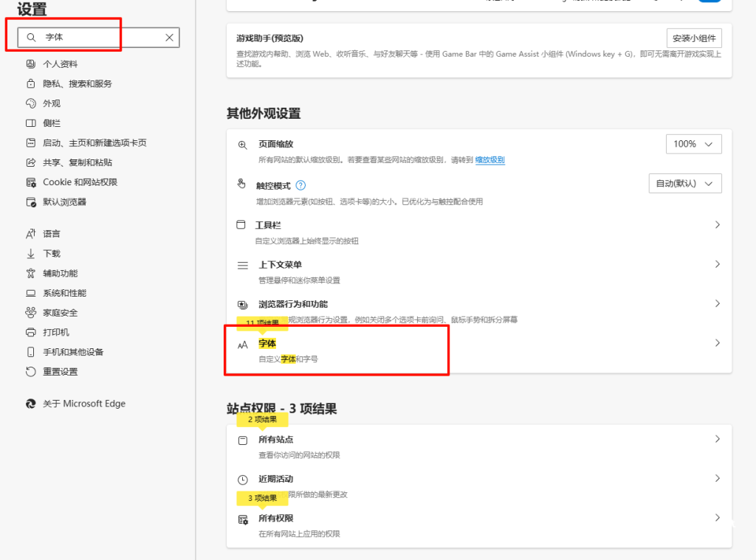Expand the 所有站点 permissions chevron
This screenshot has height=560, width=756.
click(717, 439)
